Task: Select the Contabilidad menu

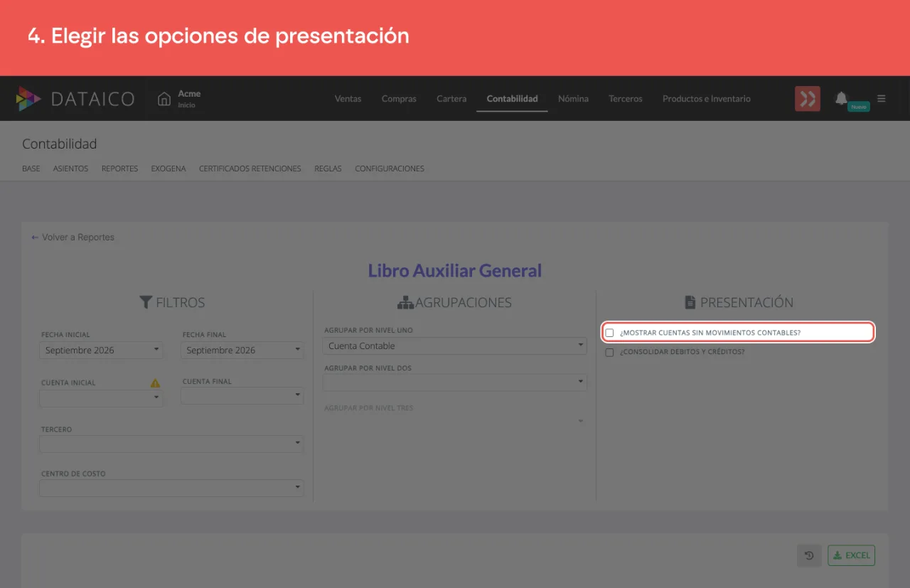Action: tap(512, 99)
